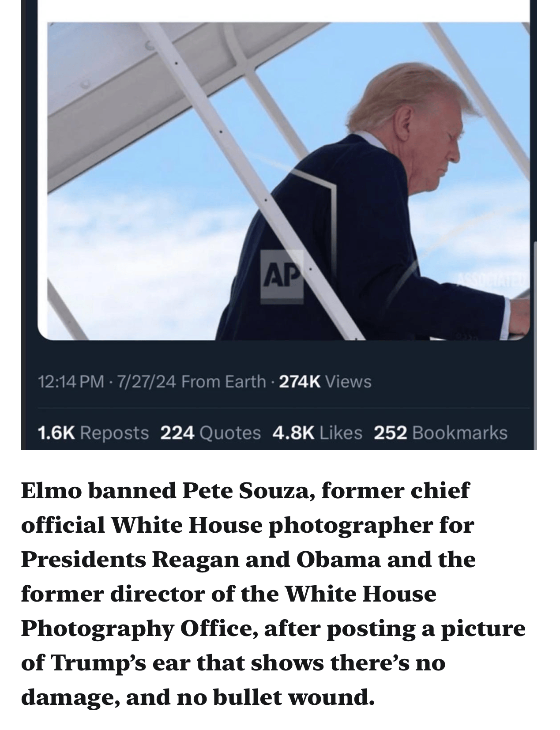Click the scrollbar at the screenshot's right edge
This screenshot has height=730, width=560.
click(535, 344)
